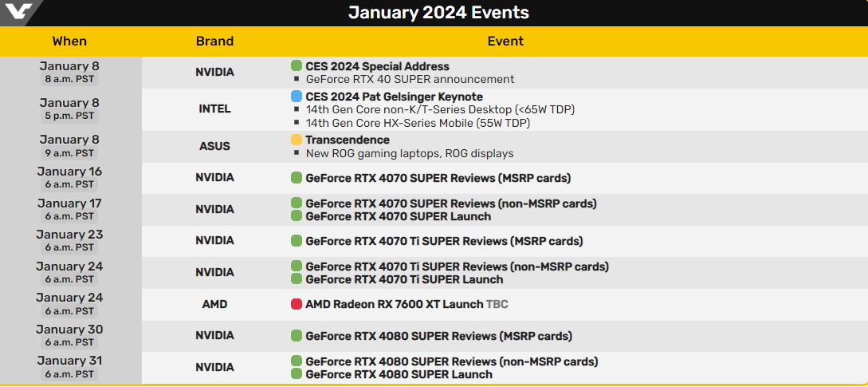Click January 24 date in the AMD row

70,298
